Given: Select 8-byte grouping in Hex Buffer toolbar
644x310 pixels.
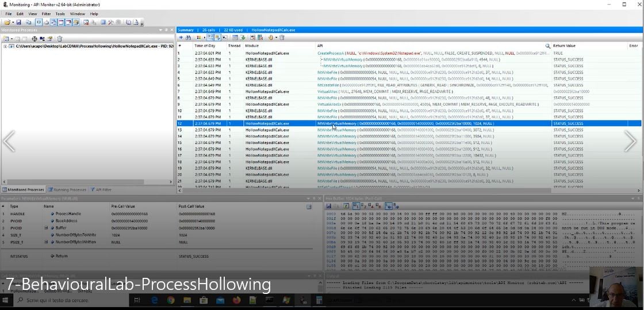Looking at the screenshot, I should pyautogui.click(x=378, y=206).
